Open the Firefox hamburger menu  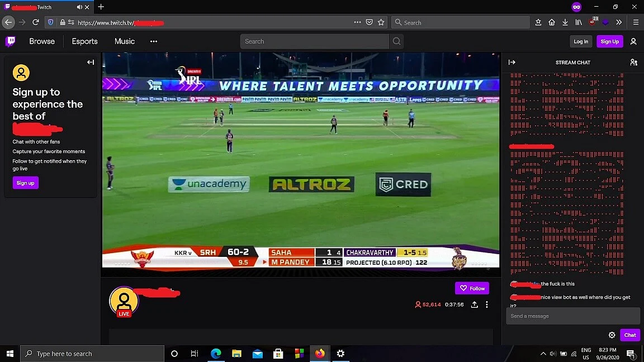point(636,22)
